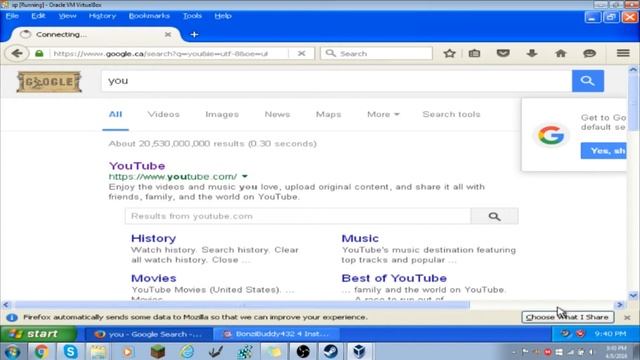Image resolution: width=640 pixels, height=360 pixels.
Task: Open the Firefox hamburger menu
Action: point(623,53)
